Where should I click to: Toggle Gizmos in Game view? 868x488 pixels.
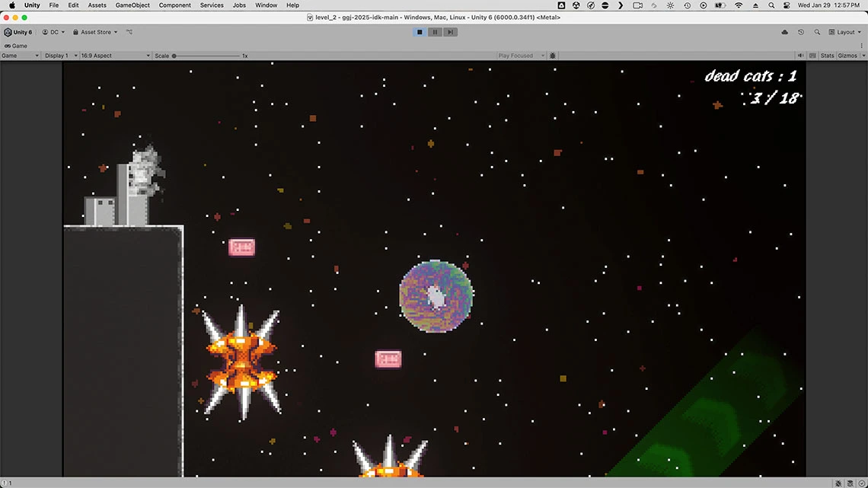pos(847,56)
